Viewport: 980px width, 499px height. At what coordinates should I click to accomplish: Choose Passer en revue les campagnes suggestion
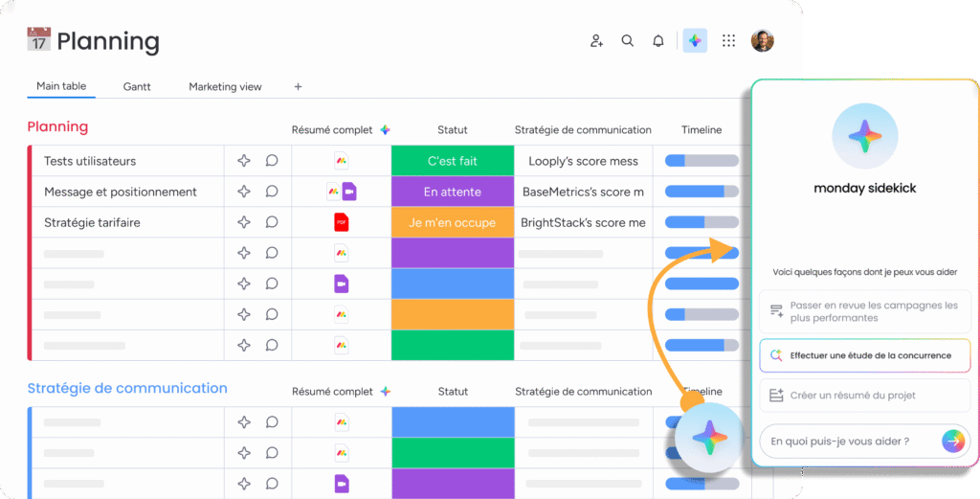click(865, 311)
